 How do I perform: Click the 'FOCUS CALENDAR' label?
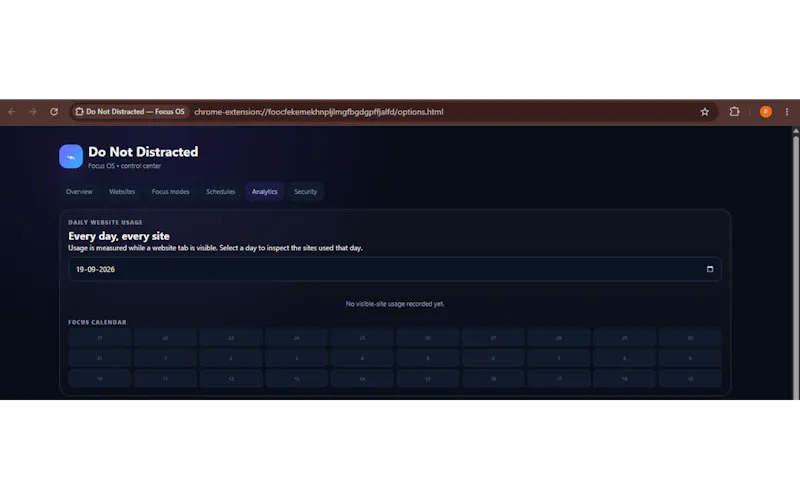[x=97, y=322]
